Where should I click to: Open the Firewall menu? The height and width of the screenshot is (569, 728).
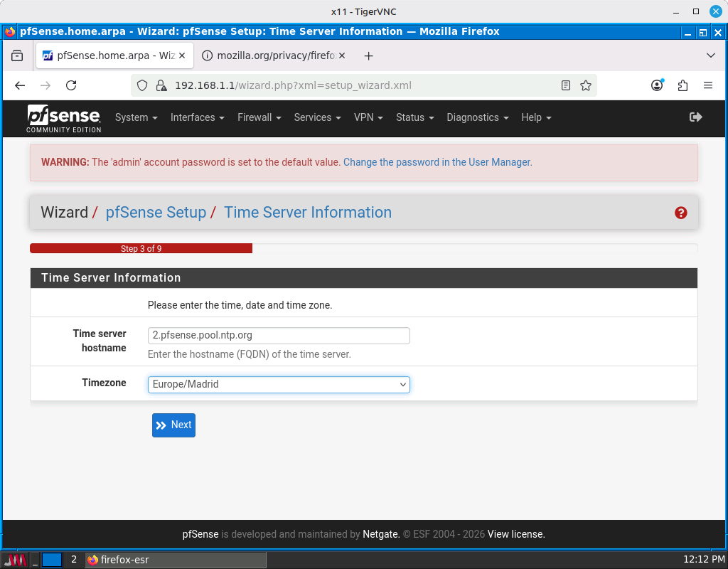pos(259,117)
